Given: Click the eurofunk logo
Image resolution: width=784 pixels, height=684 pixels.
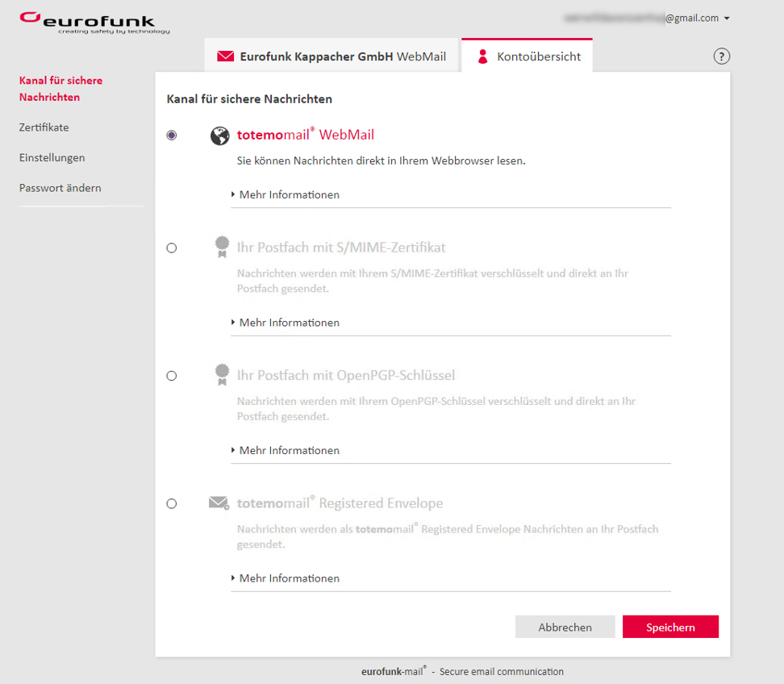Looking at the screenshot, I should click(x=94, y=23).
